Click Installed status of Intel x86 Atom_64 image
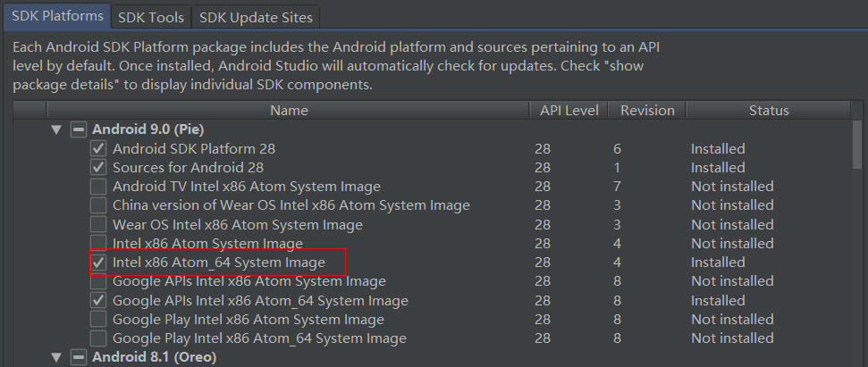The height and width of the screenshot is (367, 868). point(718,263)
